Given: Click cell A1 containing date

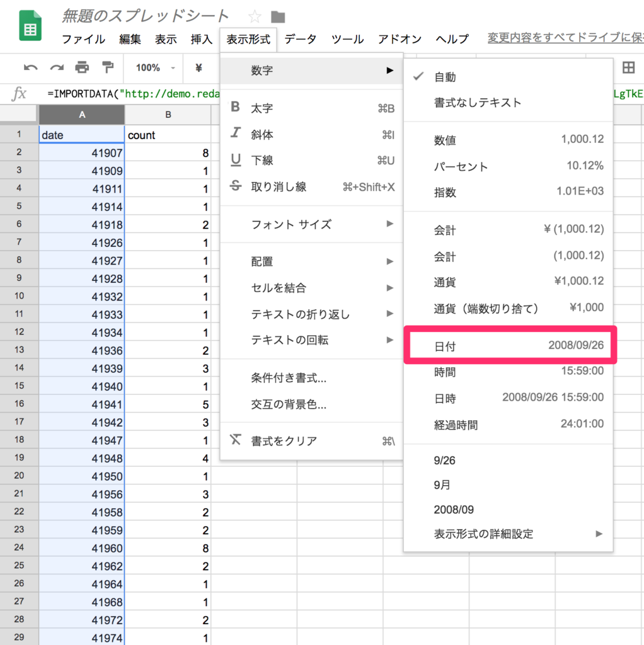Looking at the screenshot, I should coord(82,135).
